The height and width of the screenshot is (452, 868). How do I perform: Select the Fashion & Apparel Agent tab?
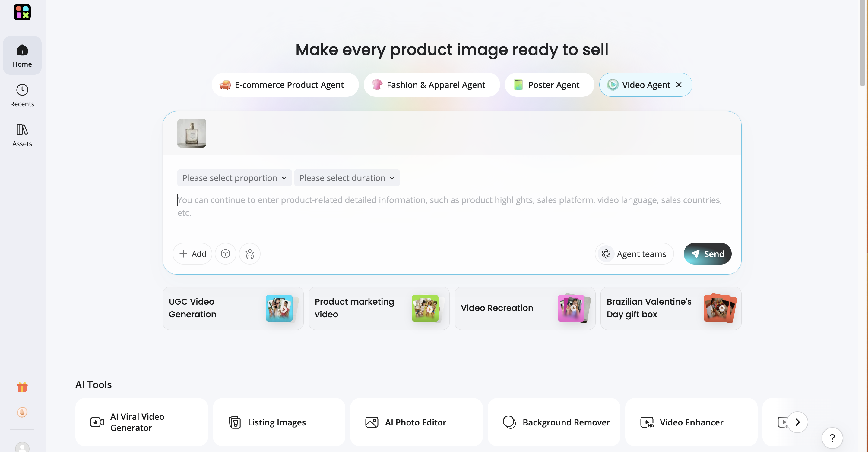click(432, 85)
